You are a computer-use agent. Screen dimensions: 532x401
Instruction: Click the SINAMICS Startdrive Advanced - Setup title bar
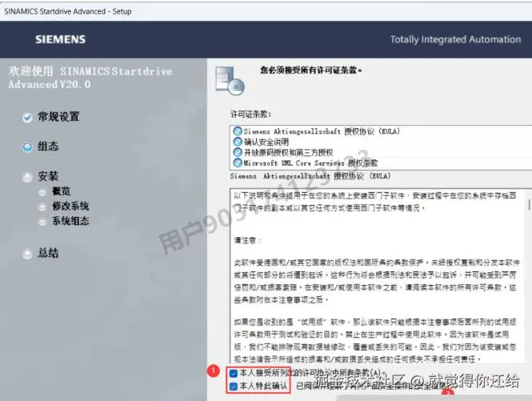pyautogui.click(x=266, y=11)
